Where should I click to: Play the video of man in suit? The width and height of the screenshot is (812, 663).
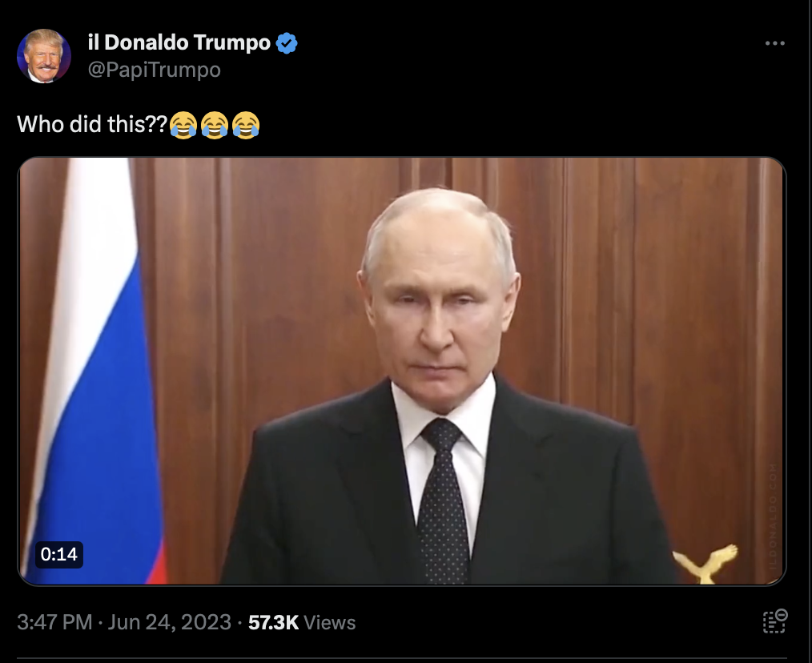click(x=402, y=371)
